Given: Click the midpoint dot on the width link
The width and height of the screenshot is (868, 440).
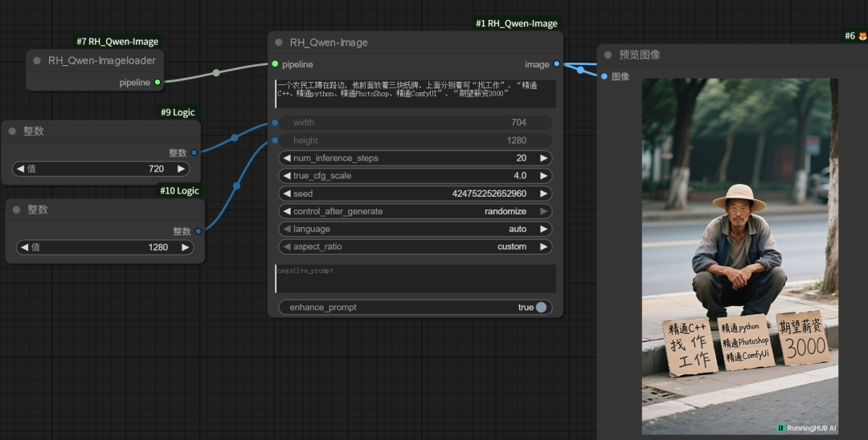Looking at the screenshot, I should pyautogui.click(x=235, y=137).
